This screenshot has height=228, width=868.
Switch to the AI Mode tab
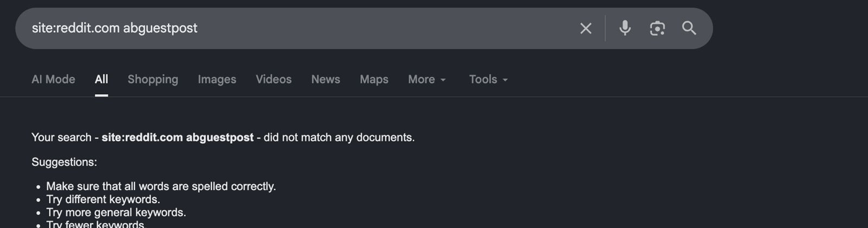coord(53,79)
